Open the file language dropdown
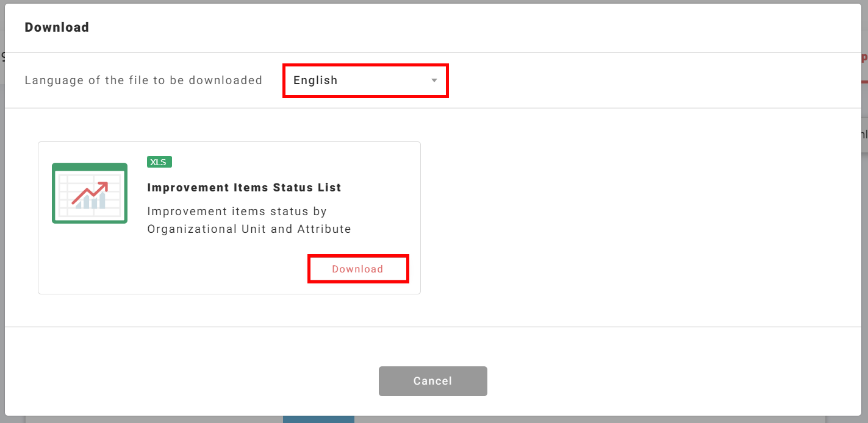868x423 pixels. 365,80
